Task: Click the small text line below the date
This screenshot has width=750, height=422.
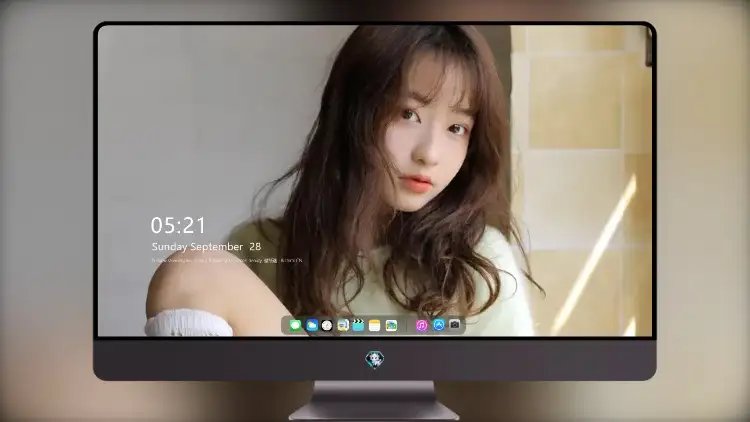Action: click(x=227, y=261)
